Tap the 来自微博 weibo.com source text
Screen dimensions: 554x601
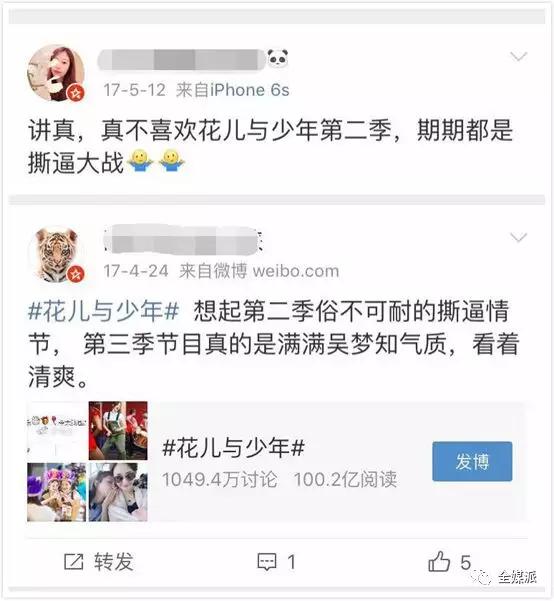point(259,271)
